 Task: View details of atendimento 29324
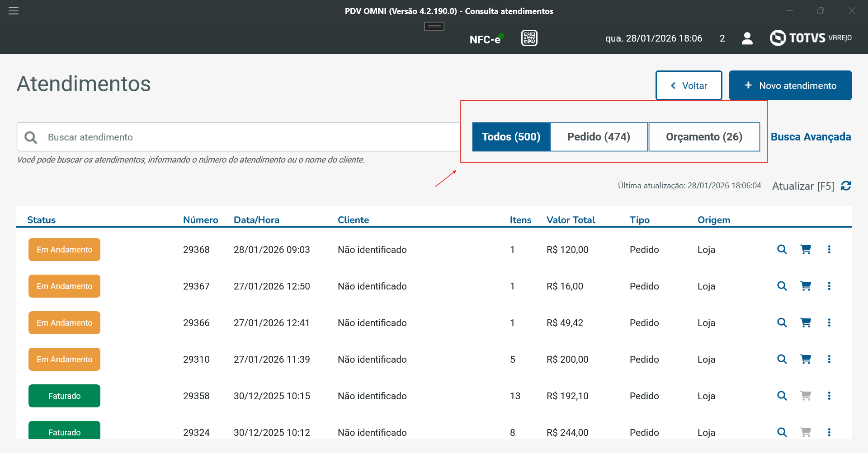click(x=782, y=432)
